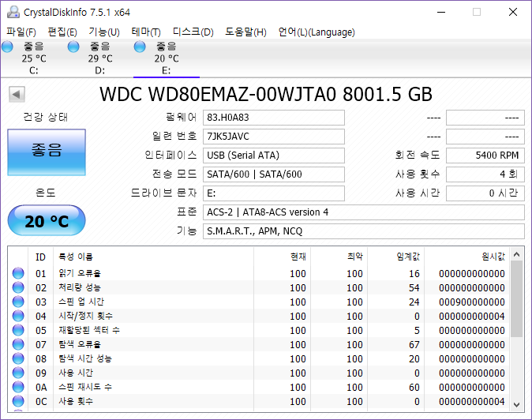Click the blue status orb for drive E:
The width and height of the screenshot is (532, 420).
(x=140, y=47)
